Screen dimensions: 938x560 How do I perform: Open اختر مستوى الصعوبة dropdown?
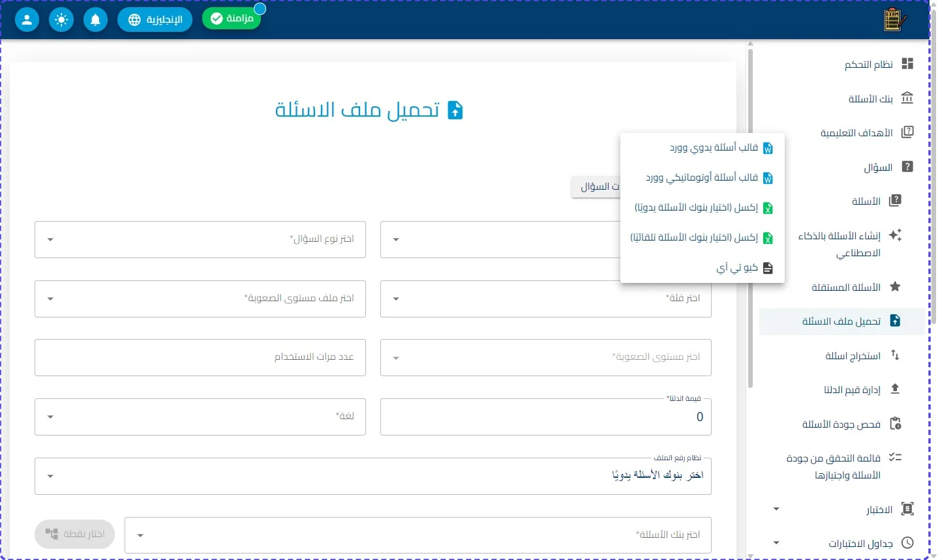[x=546, y=357]
